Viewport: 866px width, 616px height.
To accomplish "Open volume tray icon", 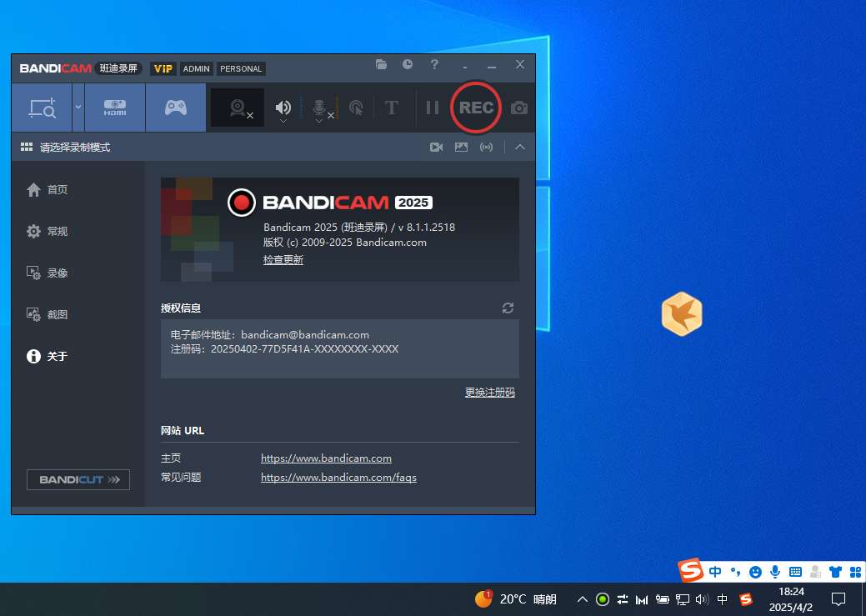I will 702,599.
